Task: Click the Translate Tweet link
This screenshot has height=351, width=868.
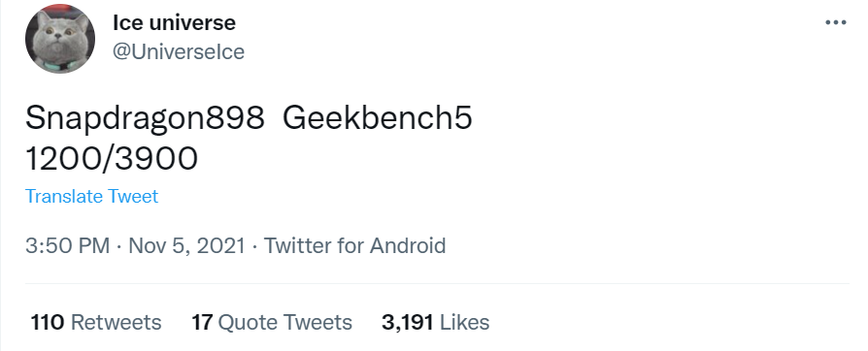Action: [x=92, y=196]
